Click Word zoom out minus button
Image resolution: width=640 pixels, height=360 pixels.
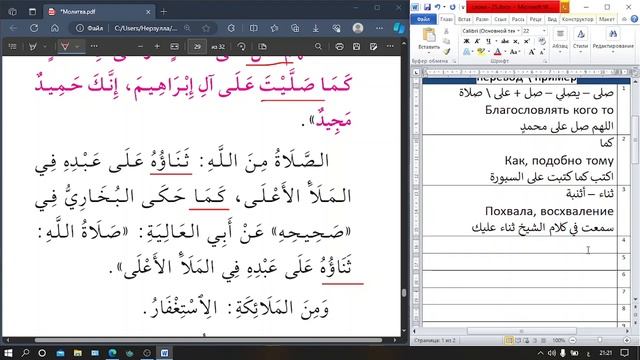(x=573, y=340)
